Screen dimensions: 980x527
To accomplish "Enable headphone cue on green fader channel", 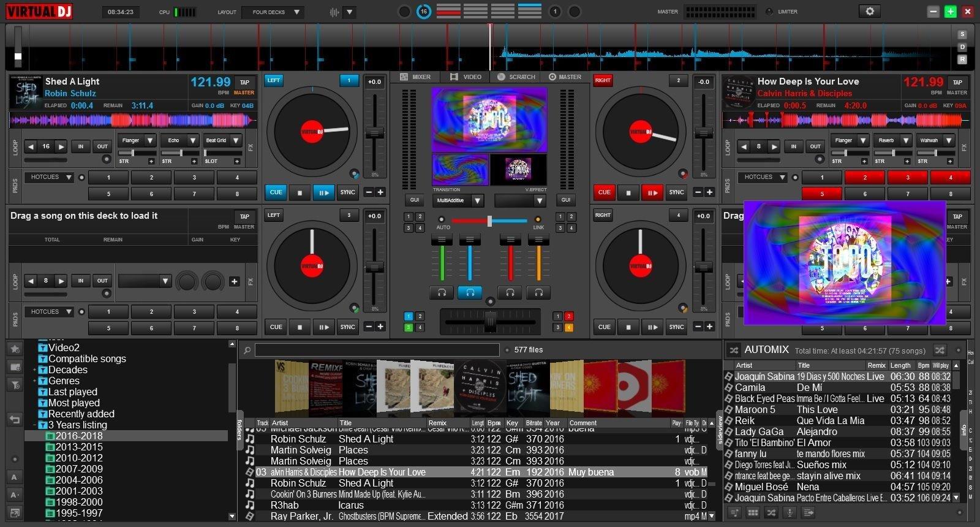I will (x=442, y=292).
